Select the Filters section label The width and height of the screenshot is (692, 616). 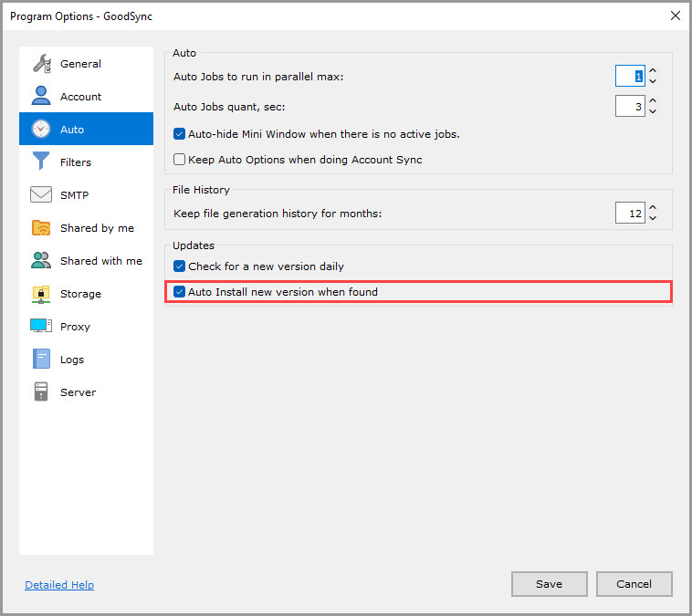[76, 162]
